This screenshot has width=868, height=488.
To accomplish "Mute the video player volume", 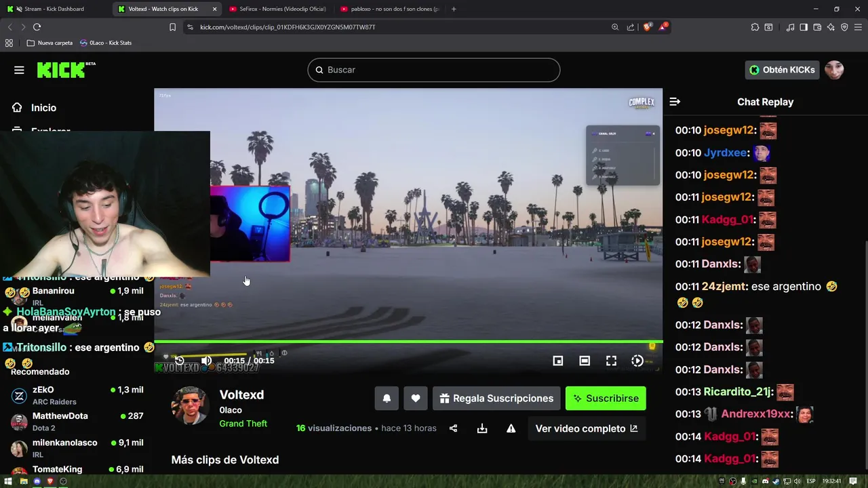I will (x=206, y=361).
